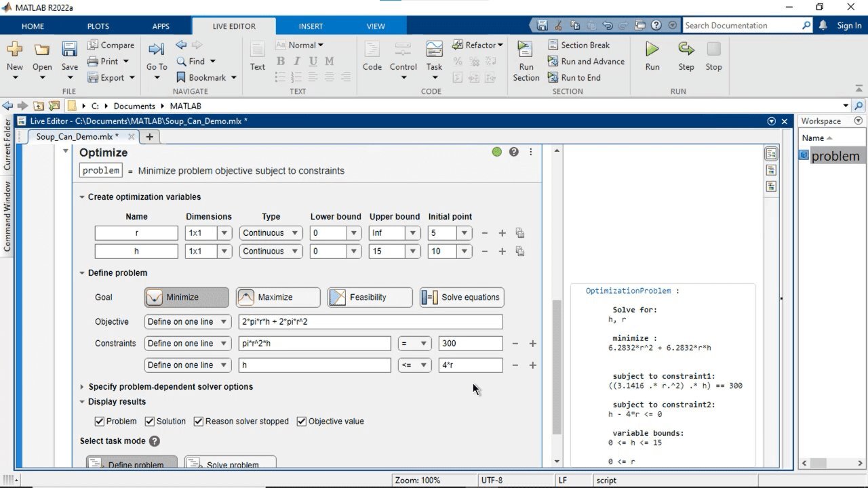Image resolution: width=868 pixels, height=488 pixels.
Task: Click the Run Section icon
Action: click(526, 49)
